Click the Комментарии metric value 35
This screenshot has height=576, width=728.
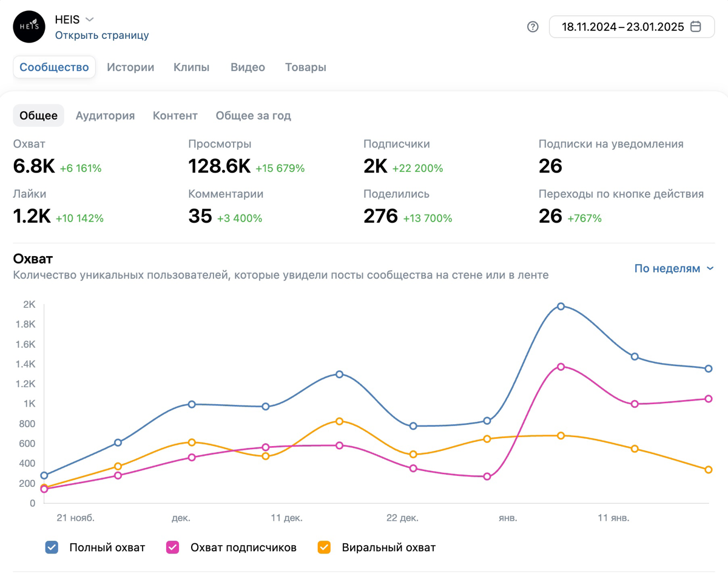(200, 216)
